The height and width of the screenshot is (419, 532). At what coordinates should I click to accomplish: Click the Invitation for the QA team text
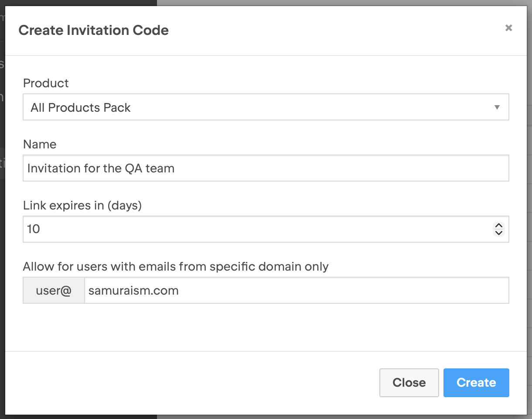coord(101,168)
